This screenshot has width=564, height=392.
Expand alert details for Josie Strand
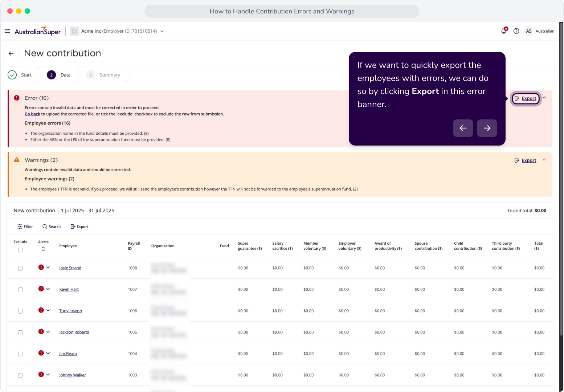[x=48, y=268]
